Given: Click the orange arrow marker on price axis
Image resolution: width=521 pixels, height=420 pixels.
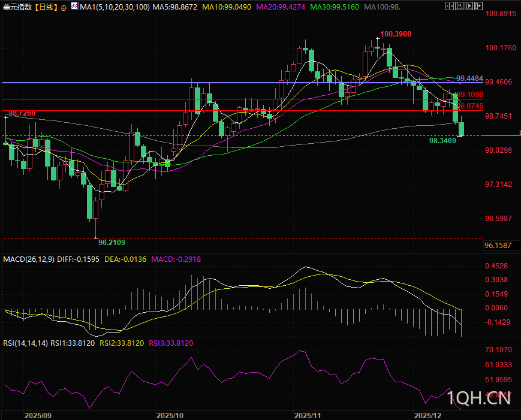Looking at the screenshot, I should (x=519, y=133).
